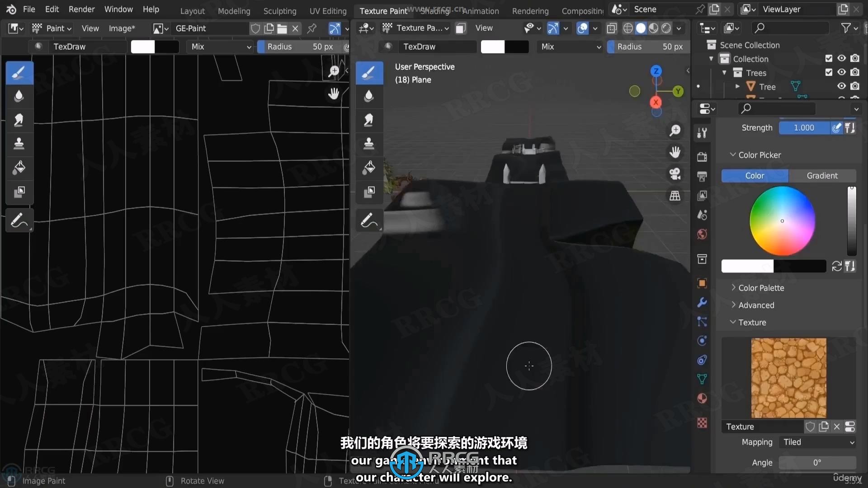Toggle X-ray in viewport header

coord(612,28)
